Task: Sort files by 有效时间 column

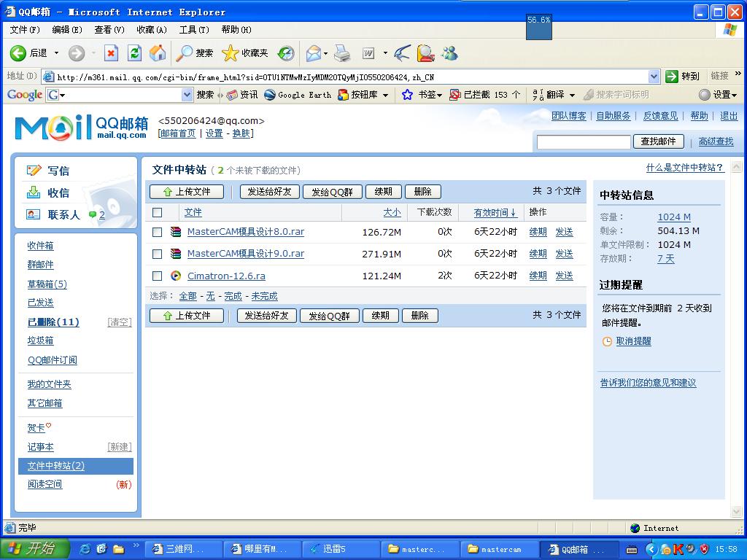Action: pyautogui.click(x=495, y=212)
